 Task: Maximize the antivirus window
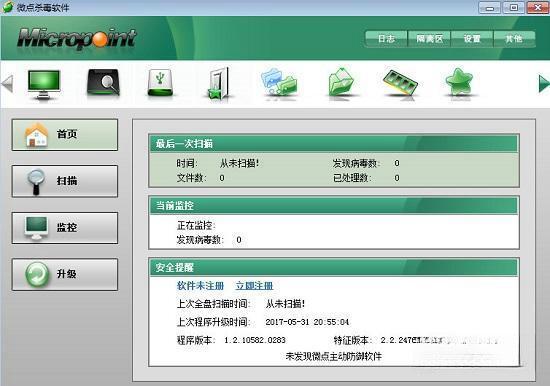pos(514,8)
